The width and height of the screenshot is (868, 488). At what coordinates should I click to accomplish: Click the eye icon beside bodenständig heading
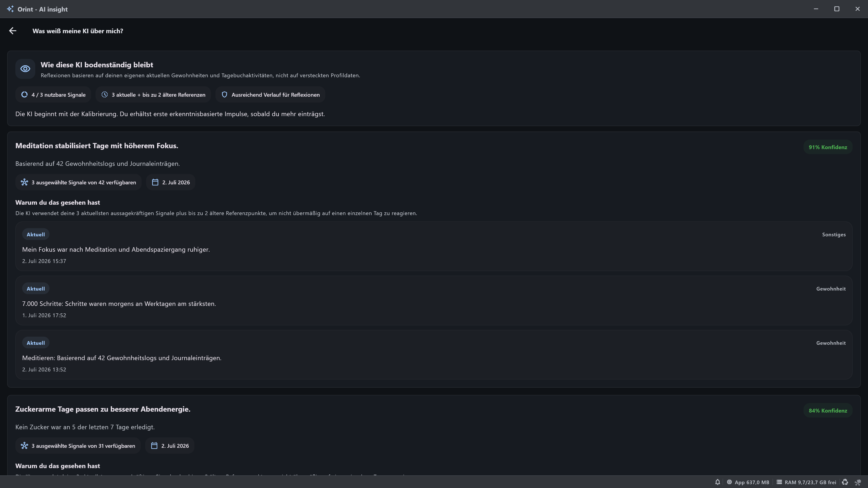point(25,69)
